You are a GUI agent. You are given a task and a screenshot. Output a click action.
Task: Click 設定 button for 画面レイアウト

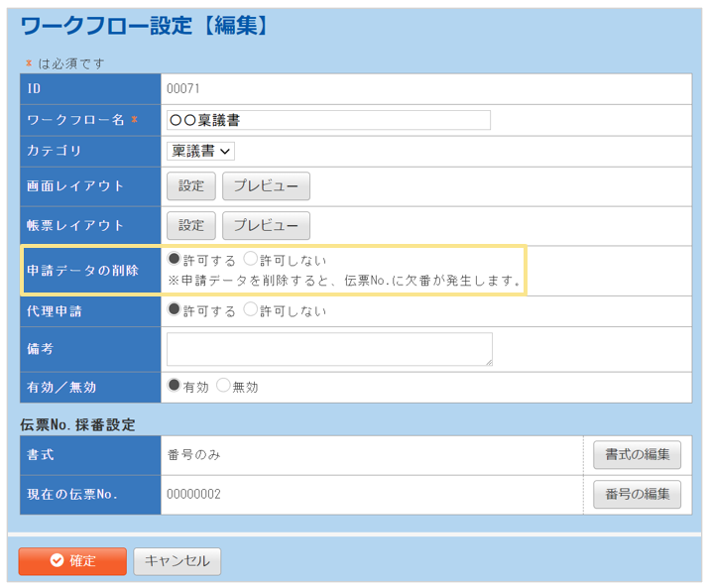tap(190, 185)
